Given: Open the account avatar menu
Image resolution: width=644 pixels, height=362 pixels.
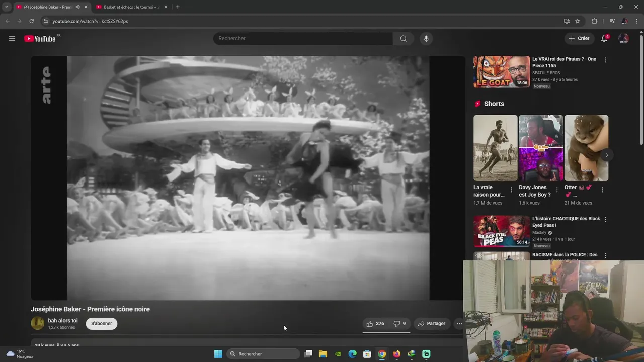Looking at the screenshot, I should [623, 38].
